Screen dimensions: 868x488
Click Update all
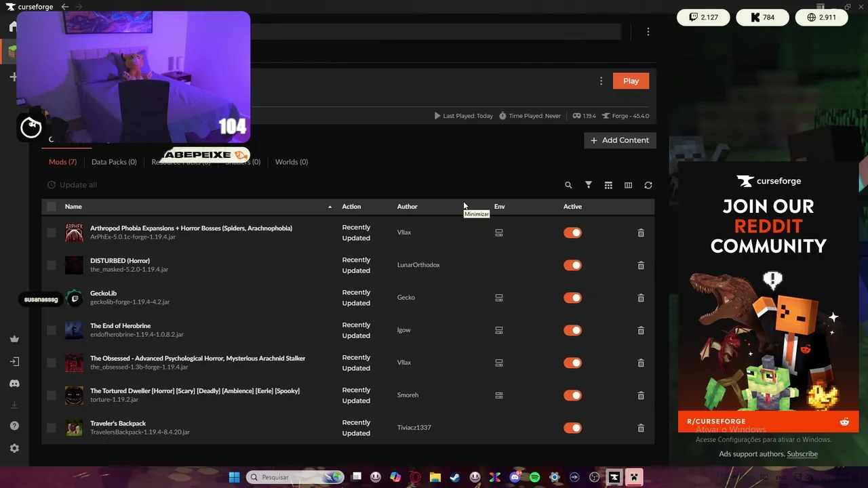(x=72, y=185)
